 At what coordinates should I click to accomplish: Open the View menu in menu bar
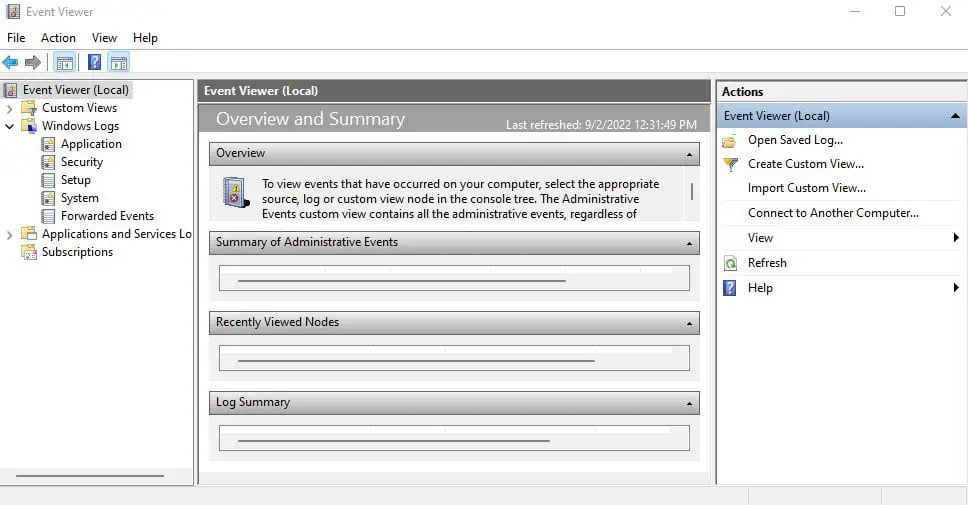coord(104,38)
